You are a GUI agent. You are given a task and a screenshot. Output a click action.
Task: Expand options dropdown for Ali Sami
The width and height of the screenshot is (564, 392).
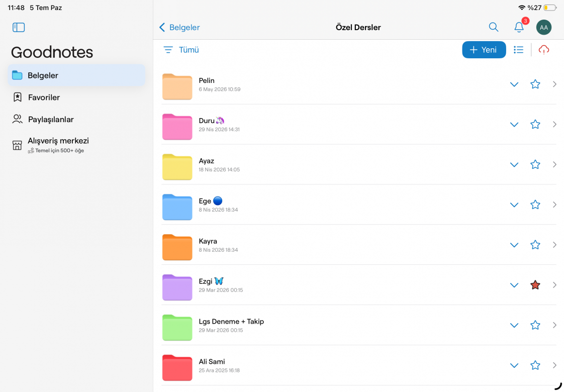(514, 366)
